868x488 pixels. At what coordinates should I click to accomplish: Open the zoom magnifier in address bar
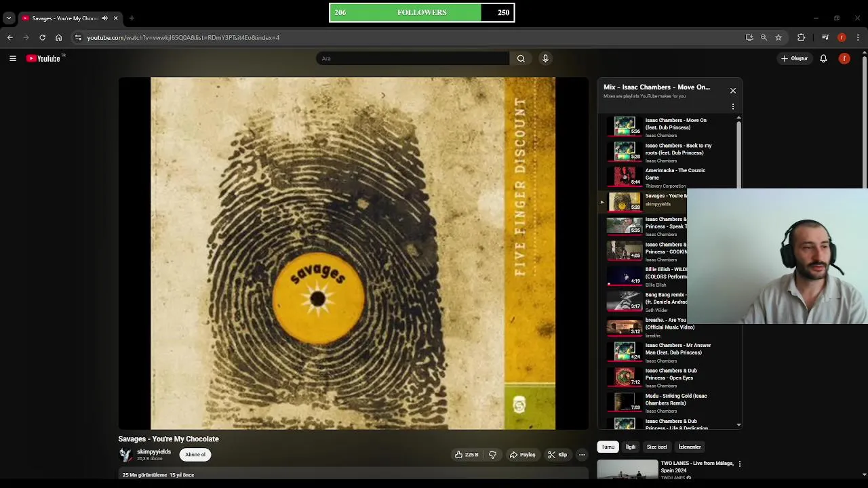click(764, 37)
